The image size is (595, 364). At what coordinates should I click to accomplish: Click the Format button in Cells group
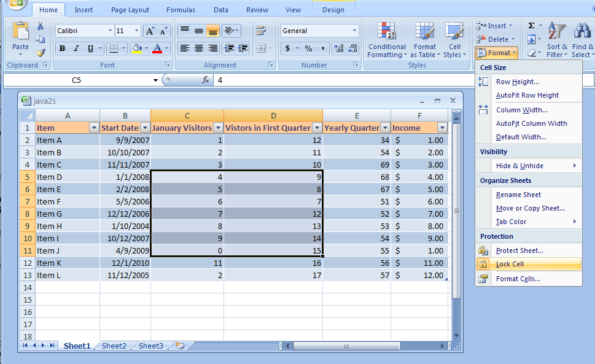tap(497, 53)
